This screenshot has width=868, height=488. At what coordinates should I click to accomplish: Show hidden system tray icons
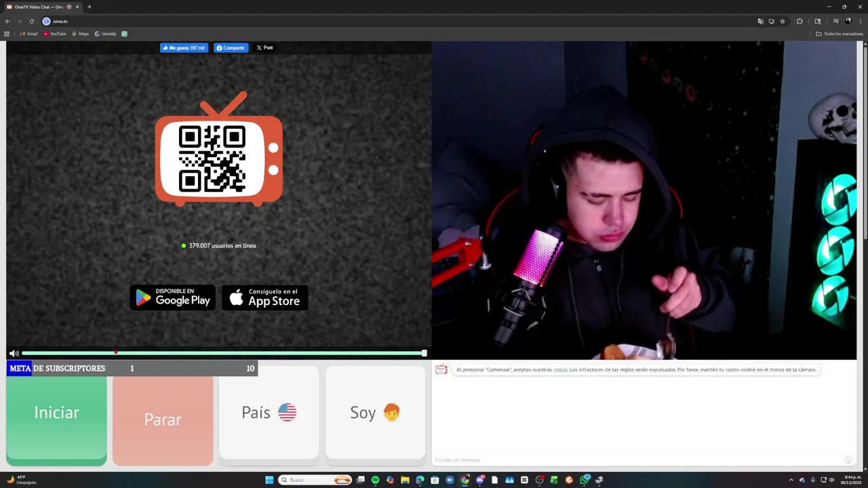[791, 480]
